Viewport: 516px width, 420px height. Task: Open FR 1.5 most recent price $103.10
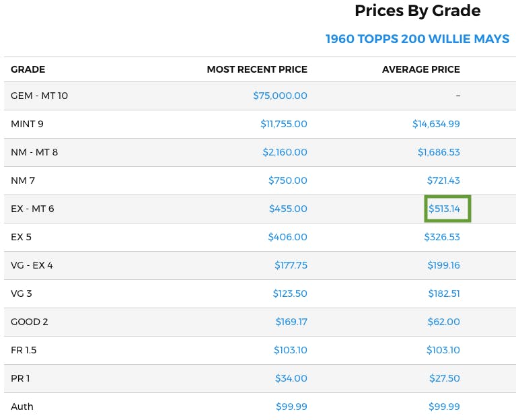pyautogui.click(x=290, y=350)
